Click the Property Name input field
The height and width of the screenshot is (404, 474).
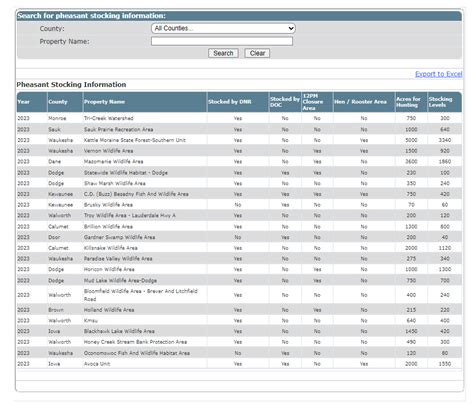click(x=222, y=41)
